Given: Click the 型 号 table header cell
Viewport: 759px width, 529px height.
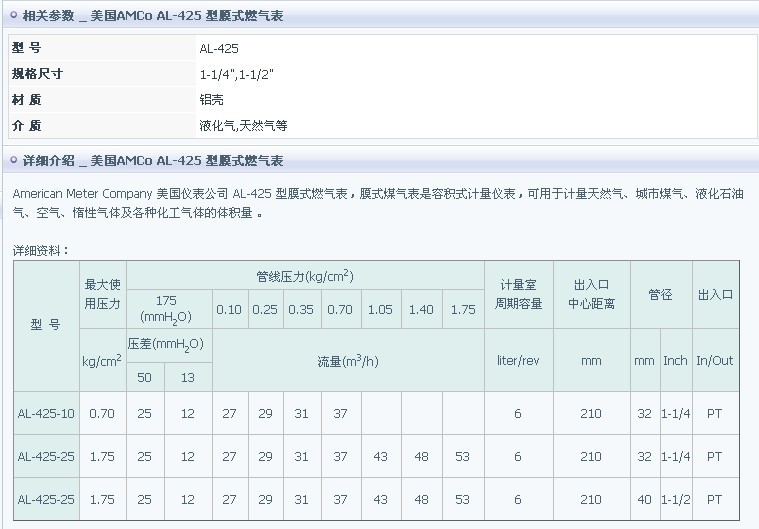Looking at the screenshot, I should point(46,326).
